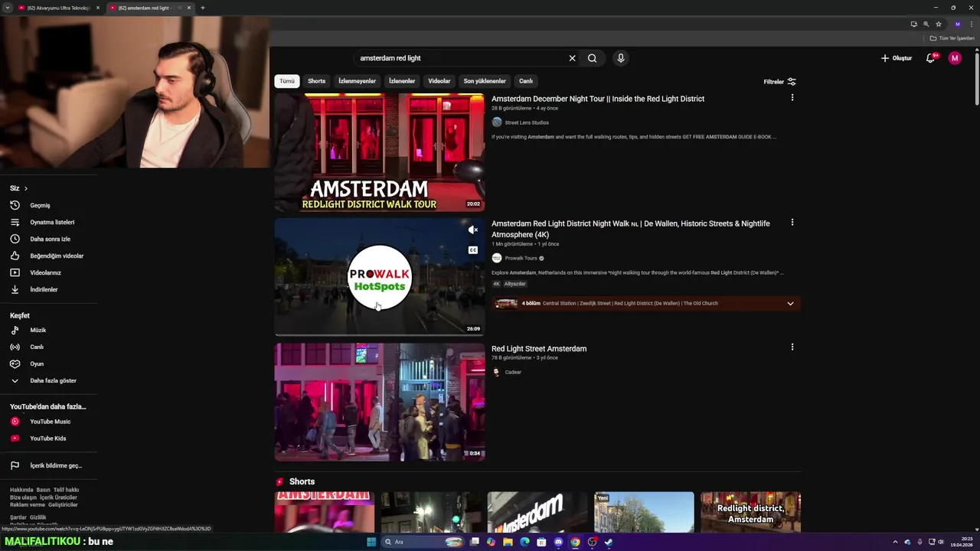This screenshot has height=551, width=980.
Task: Open Discord from the taskbar
Action: (x=558, y=542)
